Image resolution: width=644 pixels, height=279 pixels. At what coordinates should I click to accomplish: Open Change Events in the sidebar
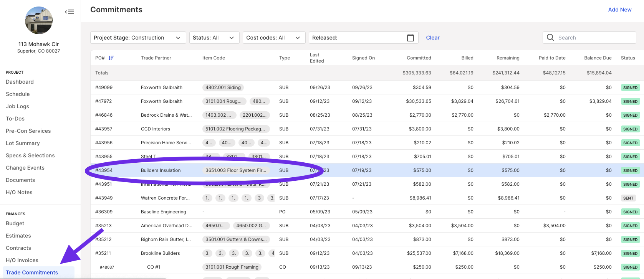25,168
